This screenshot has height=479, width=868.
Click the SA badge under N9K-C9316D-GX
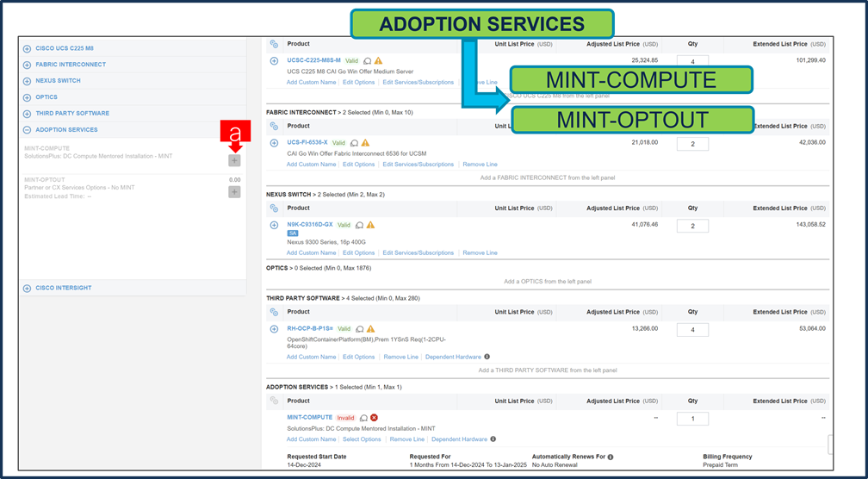coord(292,233)
